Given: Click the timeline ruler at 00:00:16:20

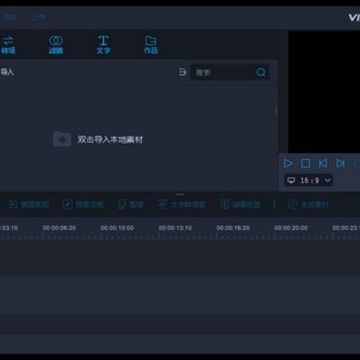Looking at the screenshot, I should tap(233, 228).
